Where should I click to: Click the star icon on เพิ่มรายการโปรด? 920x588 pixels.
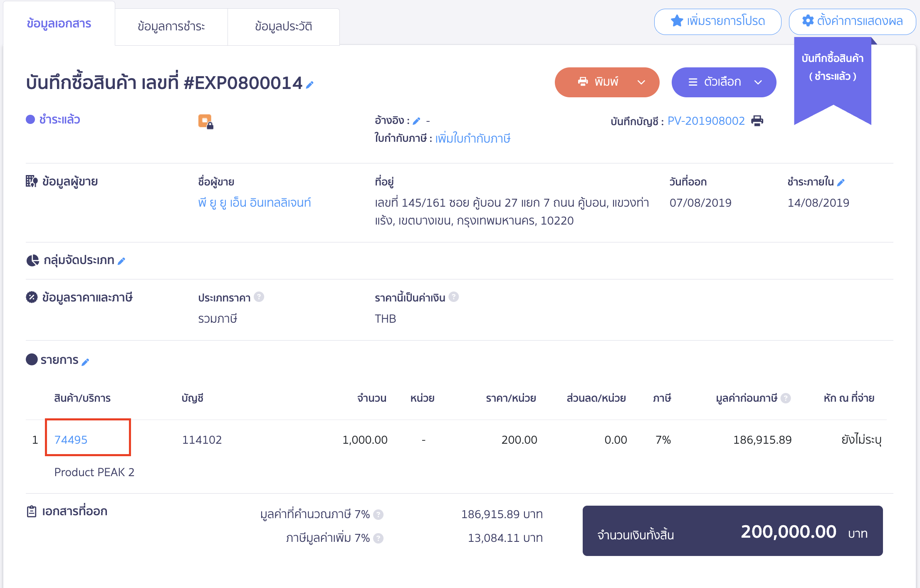(677, 20)
